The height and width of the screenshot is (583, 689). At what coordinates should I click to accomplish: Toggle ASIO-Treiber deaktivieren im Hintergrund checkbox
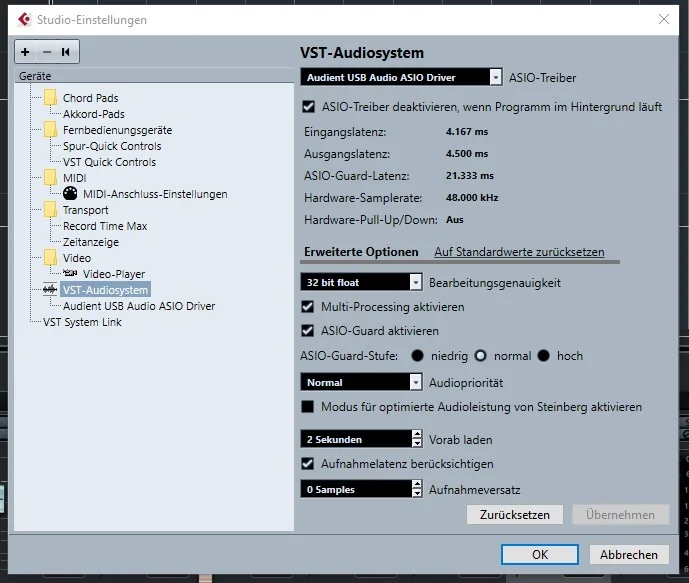pos(308,107)
